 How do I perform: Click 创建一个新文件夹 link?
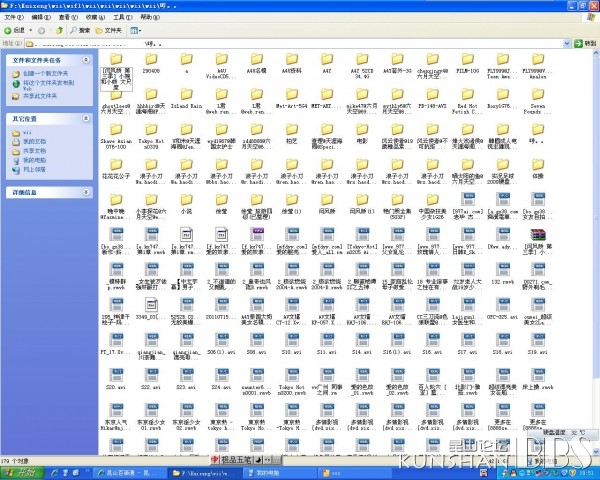(x=45, y=73)
